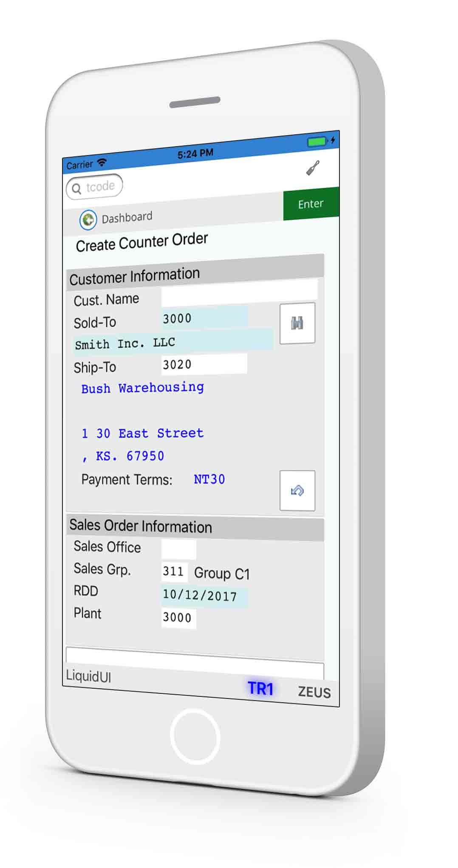
Task: Open the Dashboard link
Action: 127,218
